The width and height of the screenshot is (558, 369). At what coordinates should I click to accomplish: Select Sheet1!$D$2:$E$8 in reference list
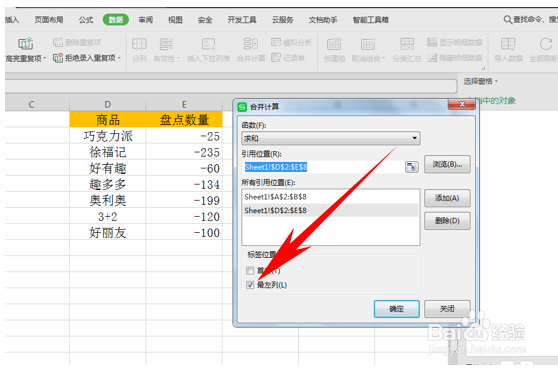(x=331, y=210)
